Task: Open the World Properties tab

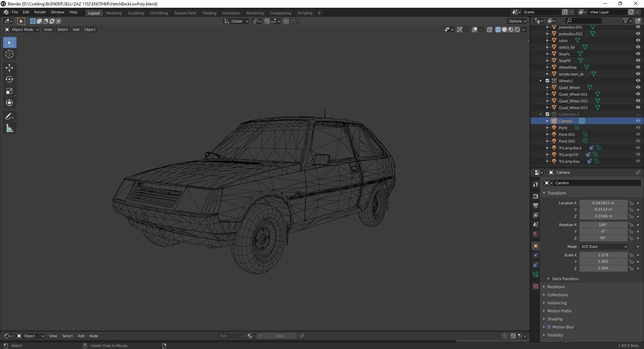Action: tap(535, 234)
